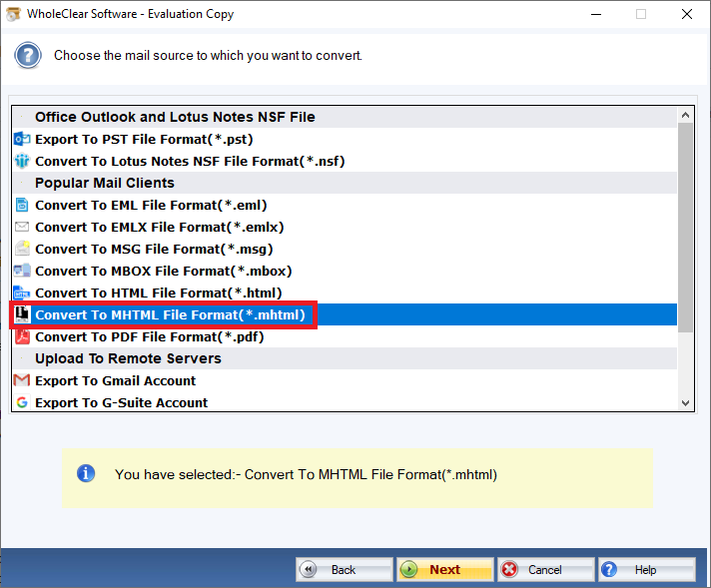Choose Export To Gmail Account
This screenshot has height=588, width=711.
click(115, 380)
